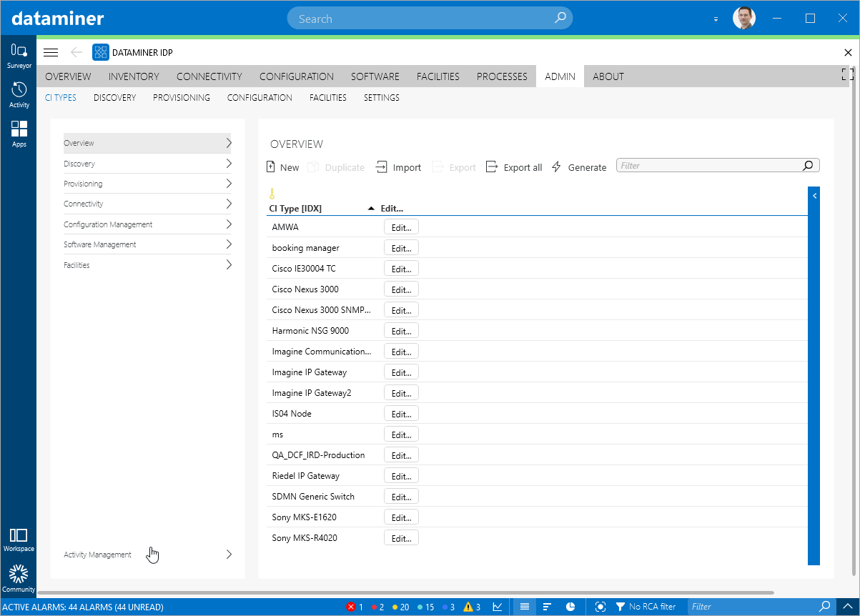
Task: Switch to alarm pie chart view icon
Action: tap(570, 607)
